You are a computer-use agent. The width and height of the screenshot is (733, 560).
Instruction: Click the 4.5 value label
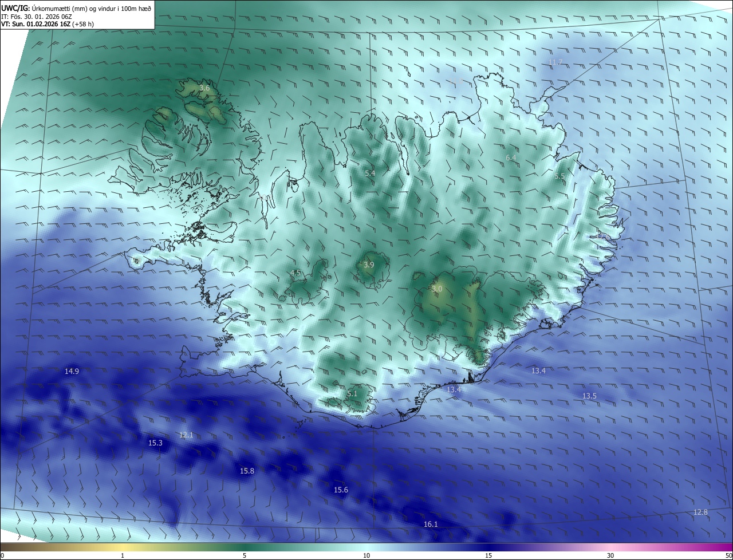click(x=295, y=273)
